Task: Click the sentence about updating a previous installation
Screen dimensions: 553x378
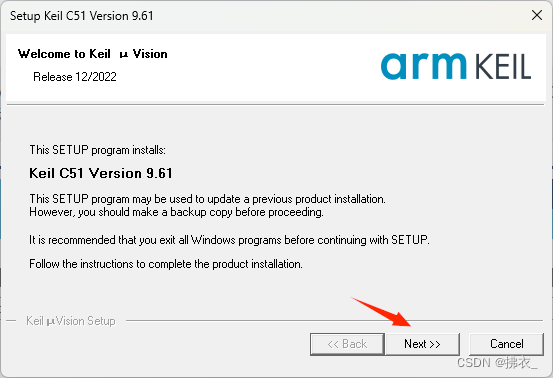Action: point(207,199)
